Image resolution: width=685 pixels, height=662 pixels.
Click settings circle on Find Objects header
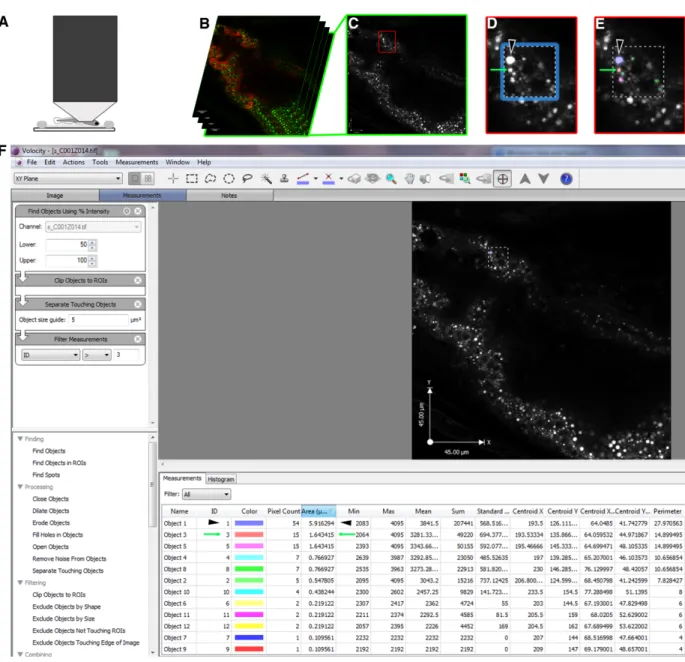[127, 211]
